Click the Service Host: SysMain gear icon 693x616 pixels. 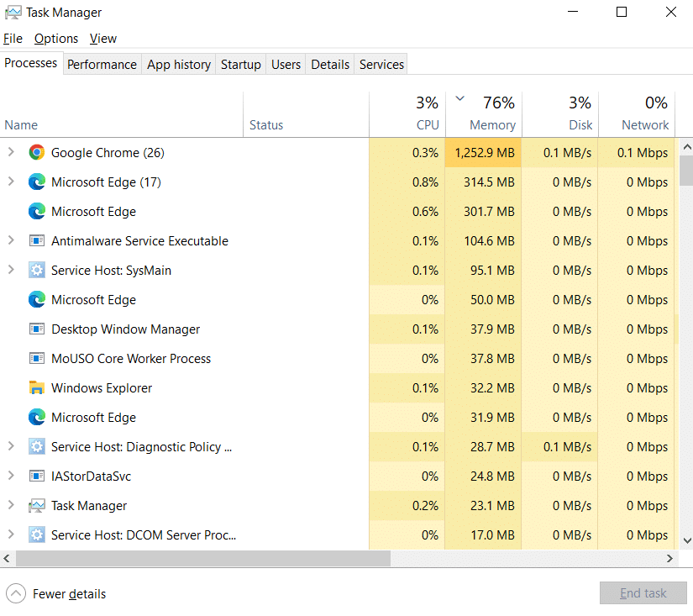tap(37, 271)
